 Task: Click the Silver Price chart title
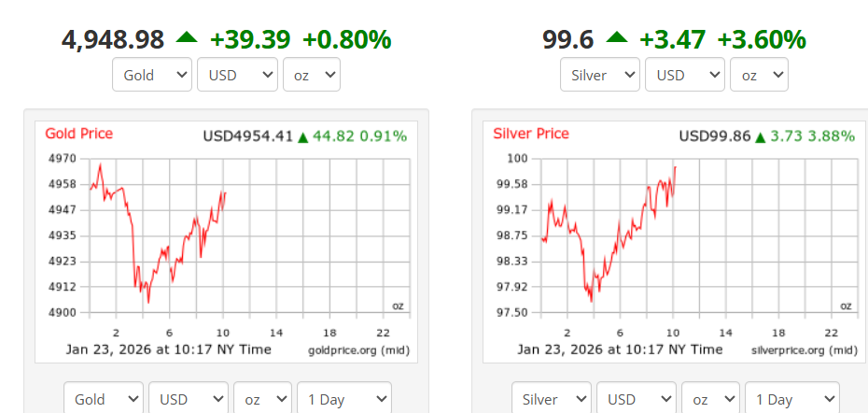[531, 134]
